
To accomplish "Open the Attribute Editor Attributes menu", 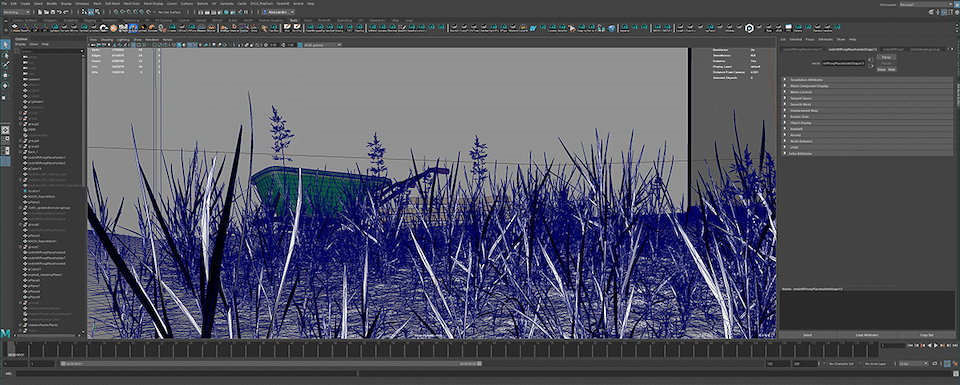I will click(825, 39).
